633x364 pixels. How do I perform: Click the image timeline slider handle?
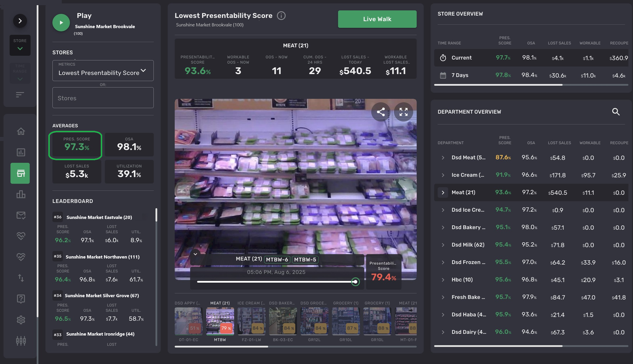pos(355,282)
